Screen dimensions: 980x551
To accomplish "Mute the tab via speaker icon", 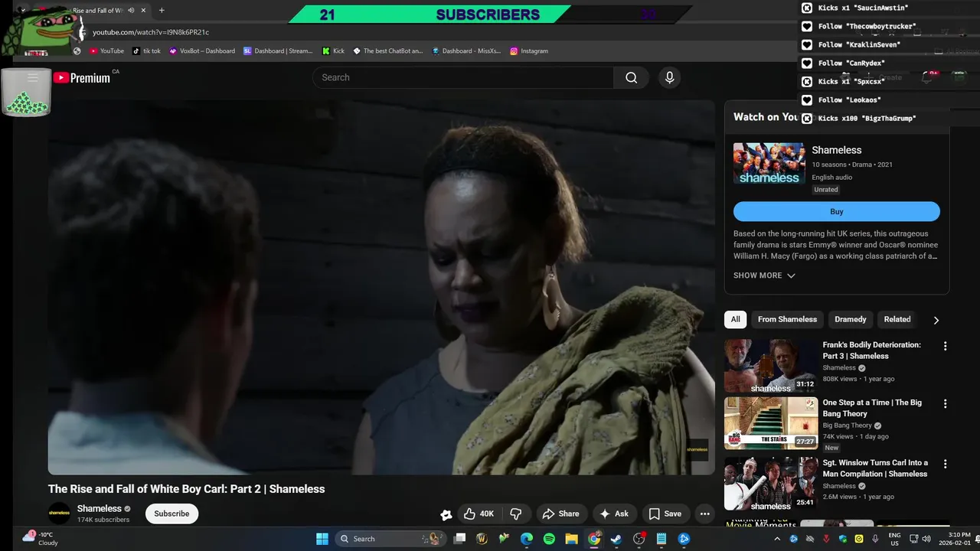I will point(131,11).
